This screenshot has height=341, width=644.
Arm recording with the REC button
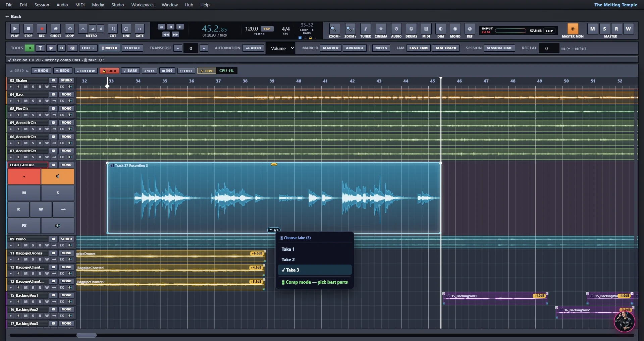[42, 29]
